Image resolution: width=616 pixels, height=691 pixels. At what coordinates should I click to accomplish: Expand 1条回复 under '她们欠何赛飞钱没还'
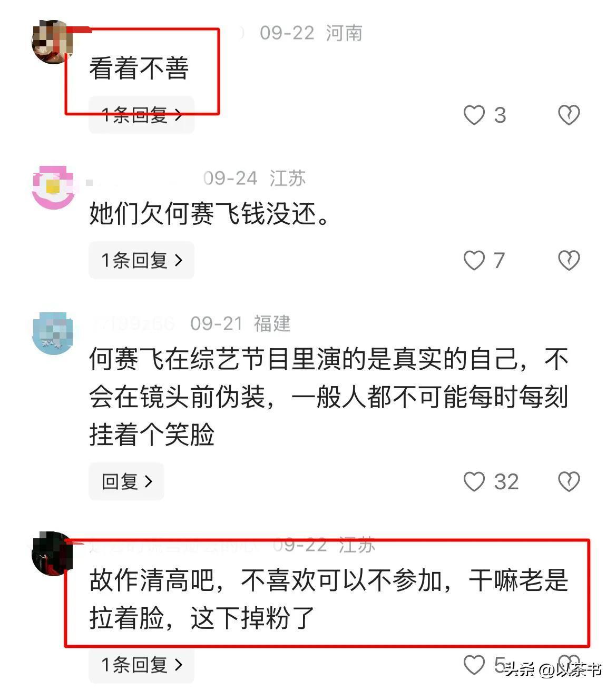(141, 260)
